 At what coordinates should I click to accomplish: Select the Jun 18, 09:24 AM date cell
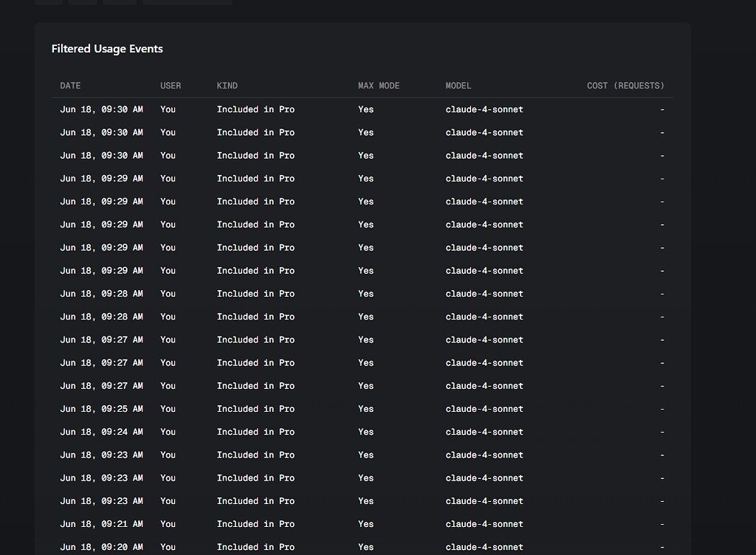coord(101,432)
